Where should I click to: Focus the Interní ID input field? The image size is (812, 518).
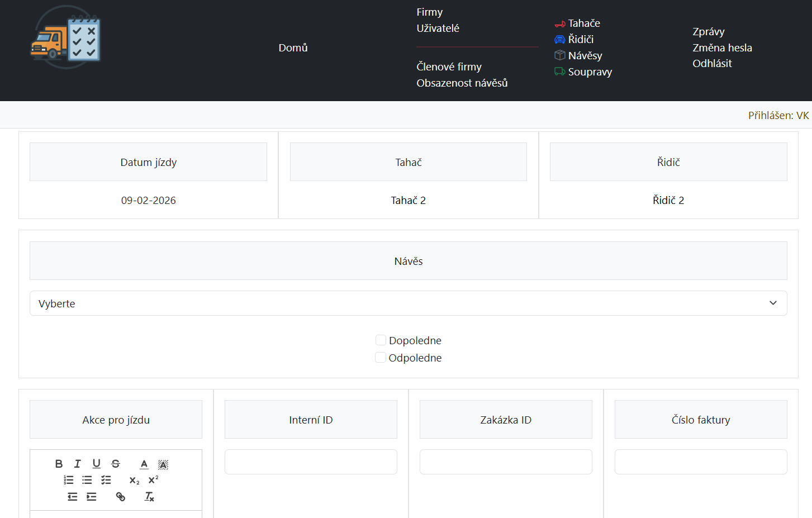click(311, 462)
